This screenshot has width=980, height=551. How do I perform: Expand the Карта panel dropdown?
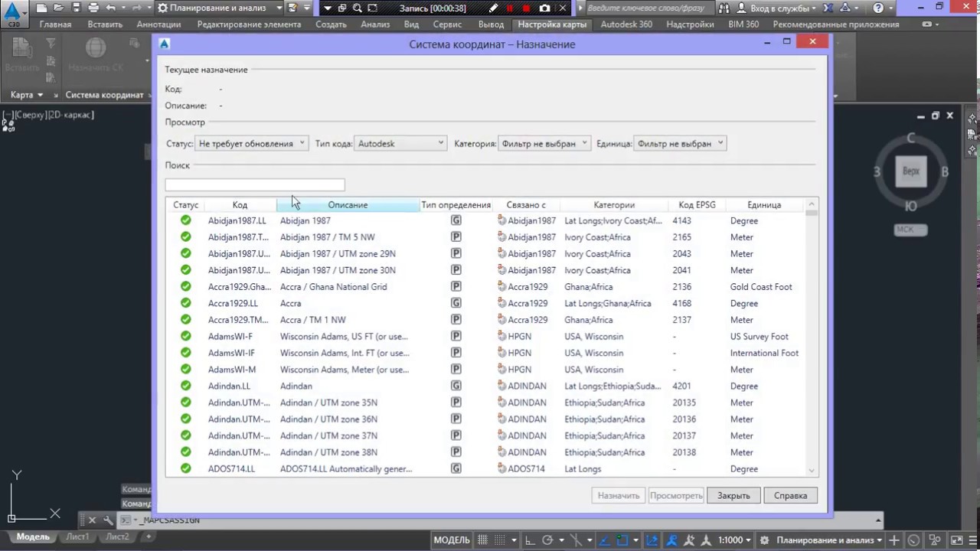click(x=27, y=95)
